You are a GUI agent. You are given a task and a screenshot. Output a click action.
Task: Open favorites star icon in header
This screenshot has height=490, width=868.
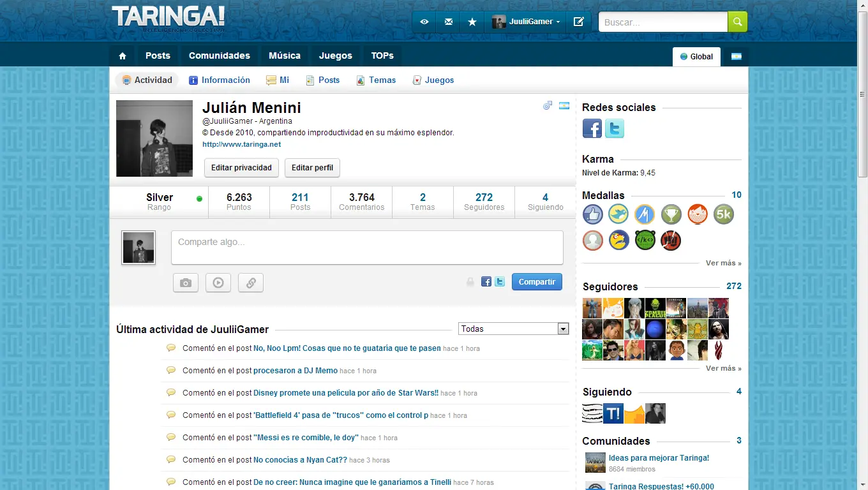tap(472, 22)
